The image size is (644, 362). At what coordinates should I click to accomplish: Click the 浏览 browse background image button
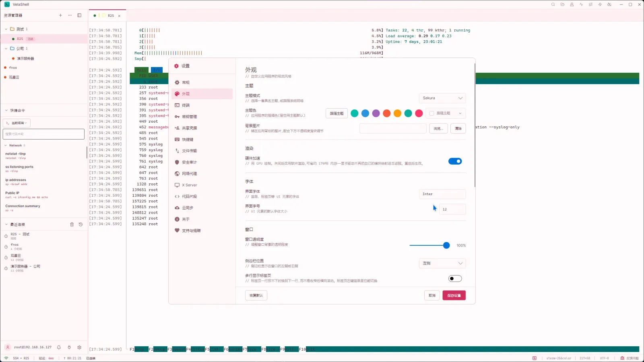[438, 128]
